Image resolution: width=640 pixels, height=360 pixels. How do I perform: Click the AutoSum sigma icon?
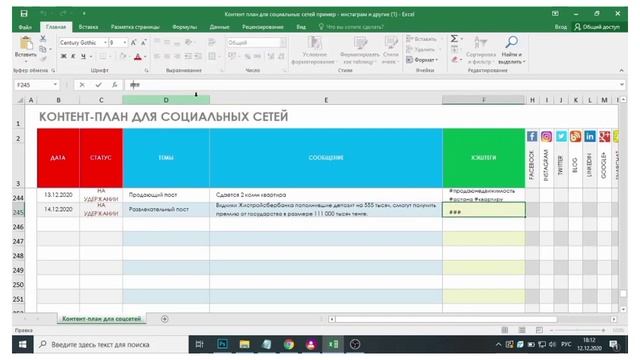click(x=454, y=39)
